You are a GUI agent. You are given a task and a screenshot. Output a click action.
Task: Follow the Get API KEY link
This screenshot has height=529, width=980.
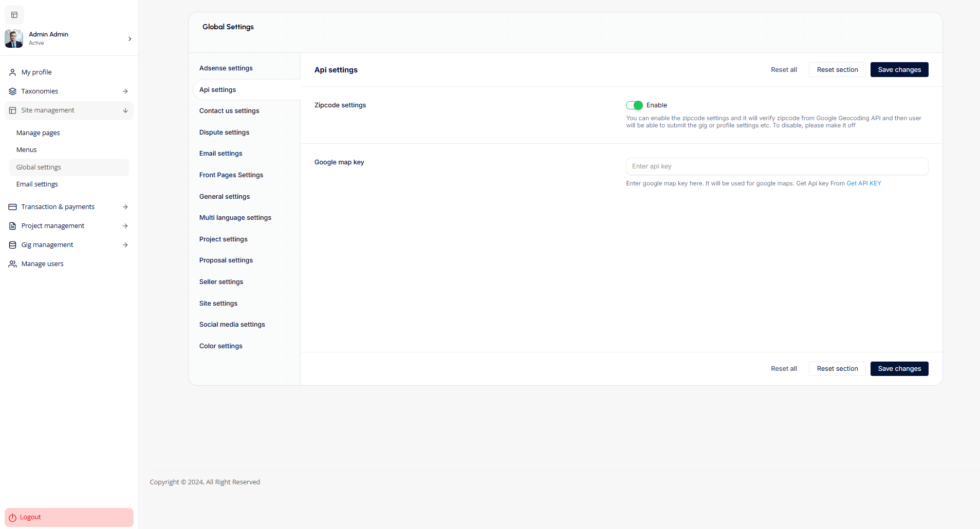863,183
